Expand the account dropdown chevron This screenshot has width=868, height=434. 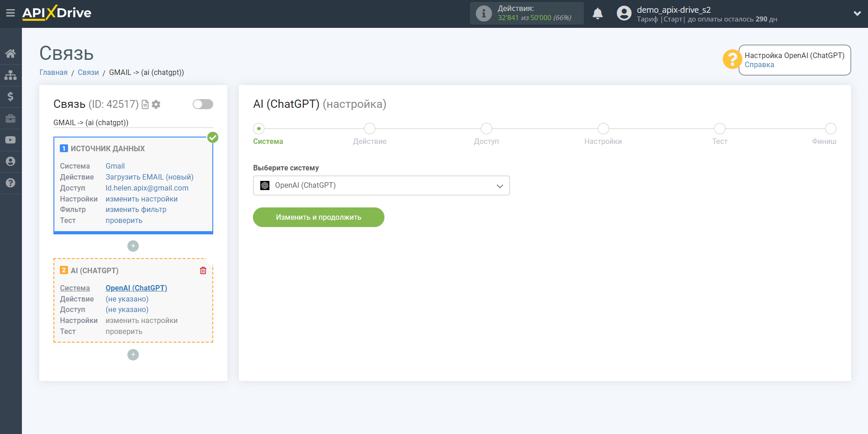[x=857, y=14]
